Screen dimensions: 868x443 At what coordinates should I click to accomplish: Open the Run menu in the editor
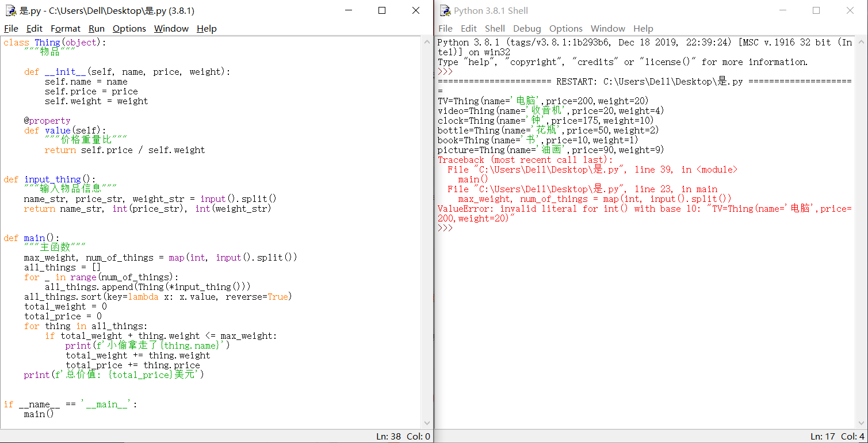click(97, 29)
